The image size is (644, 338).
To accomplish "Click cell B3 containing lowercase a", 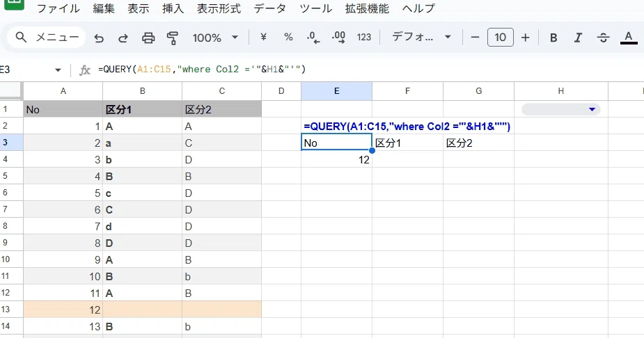I will (142, 143).
